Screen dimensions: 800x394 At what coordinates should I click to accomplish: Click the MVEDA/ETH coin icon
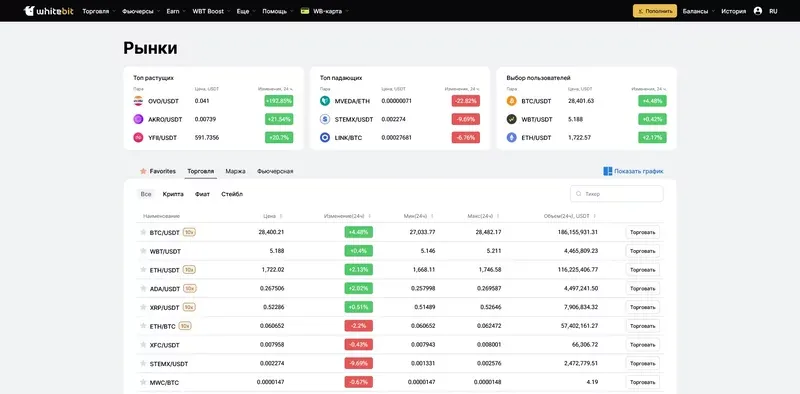pyautogui.click(x=325, y=101)
